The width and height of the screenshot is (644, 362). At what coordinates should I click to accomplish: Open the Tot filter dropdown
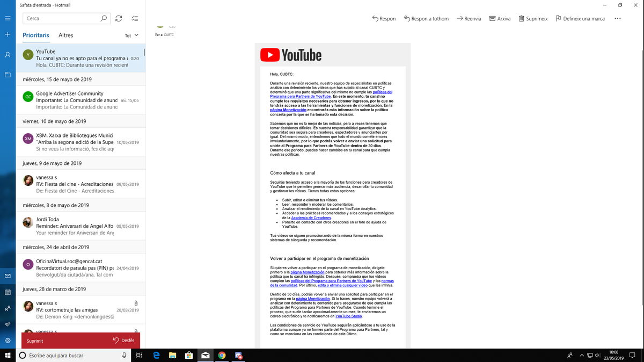point(131,35)
